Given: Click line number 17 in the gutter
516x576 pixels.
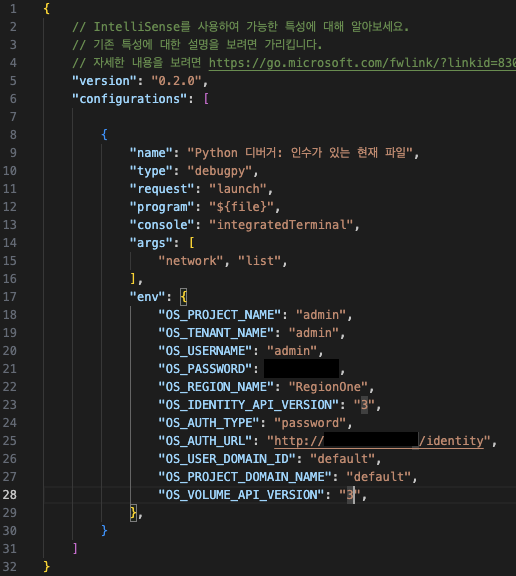Looking at the screenshot, I should [x=10, y=297].
